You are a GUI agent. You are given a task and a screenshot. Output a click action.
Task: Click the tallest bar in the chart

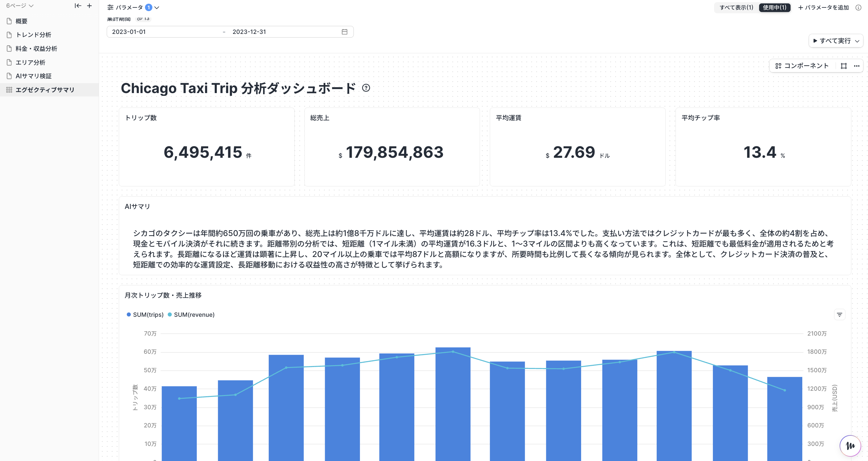click(453, 404)
